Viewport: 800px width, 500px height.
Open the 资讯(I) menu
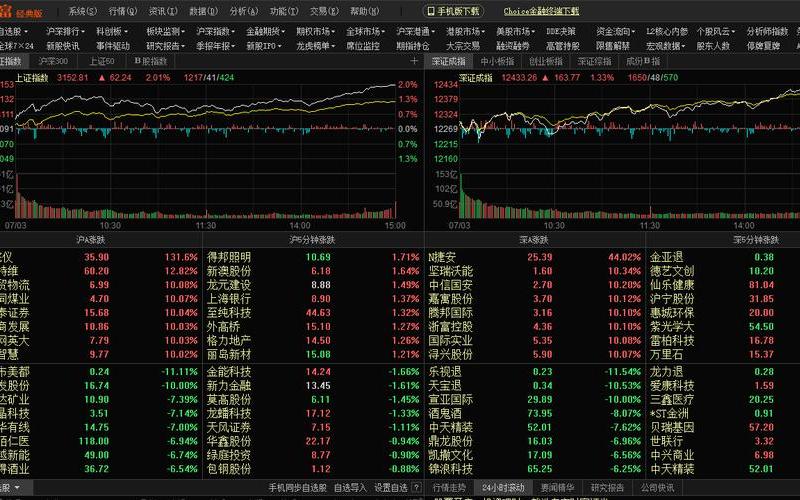click(163, 11)
